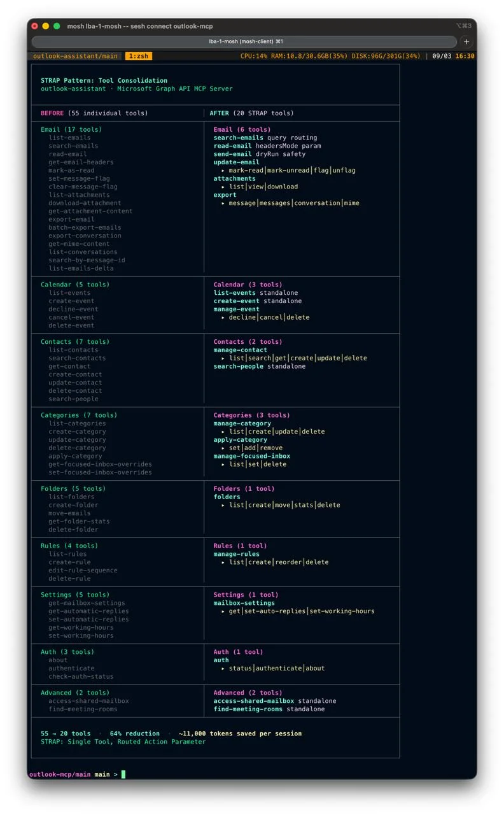This screenshot has width=504, height=815.
Task: Click the triangle under manage-contact
Action: point(223,358)
